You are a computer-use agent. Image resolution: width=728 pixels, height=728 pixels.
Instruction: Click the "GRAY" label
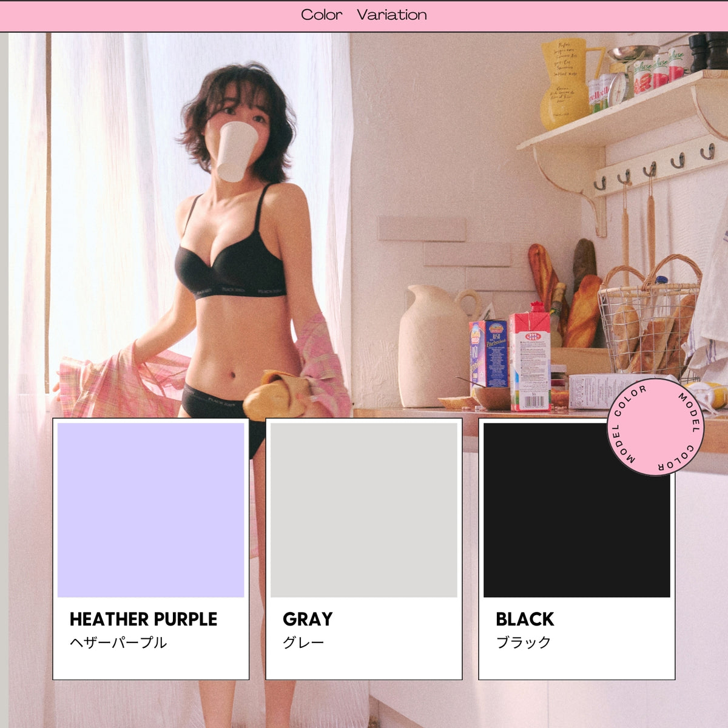pyautogui.click(x=308, y=619)
